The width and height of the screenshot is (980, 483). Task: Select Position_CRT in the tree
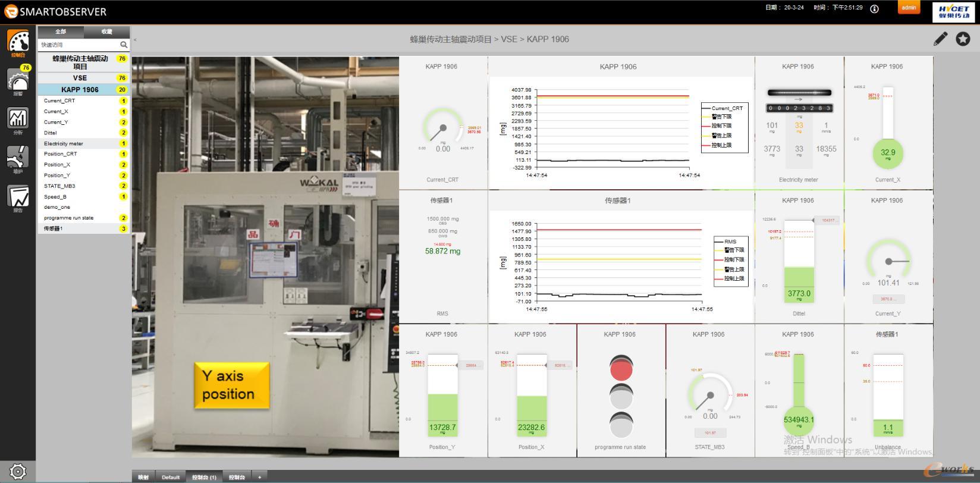[x=84, y=154]
